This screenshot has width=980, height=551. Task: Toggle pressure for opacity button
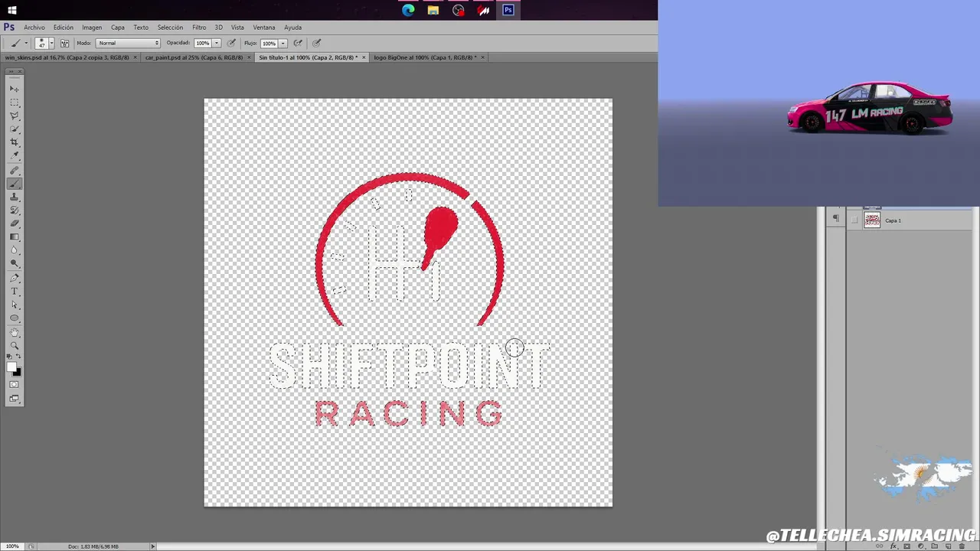coord(231,43)
